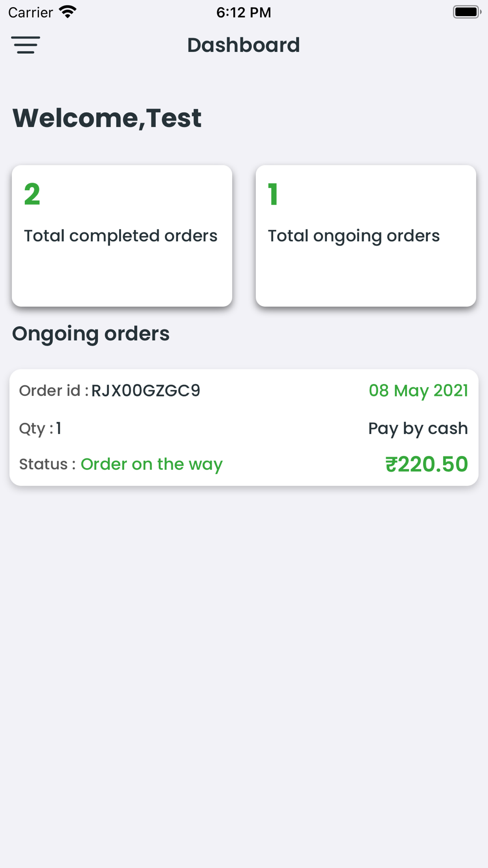The width and height of the screenshot is (488, 868).
Task: Click the Dashboard page title
Action: click(x=244, y=45)
